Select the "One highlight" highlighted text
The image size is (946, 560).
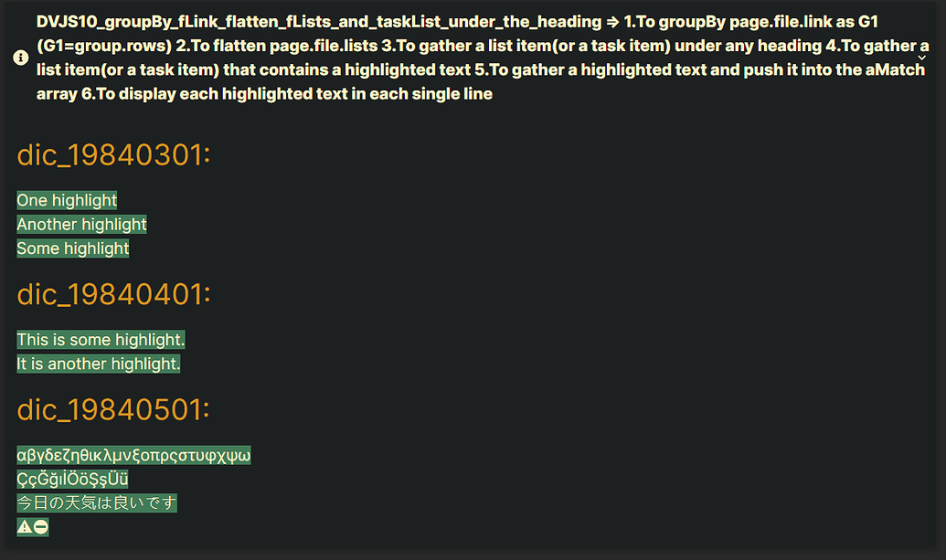coord(67,200)
